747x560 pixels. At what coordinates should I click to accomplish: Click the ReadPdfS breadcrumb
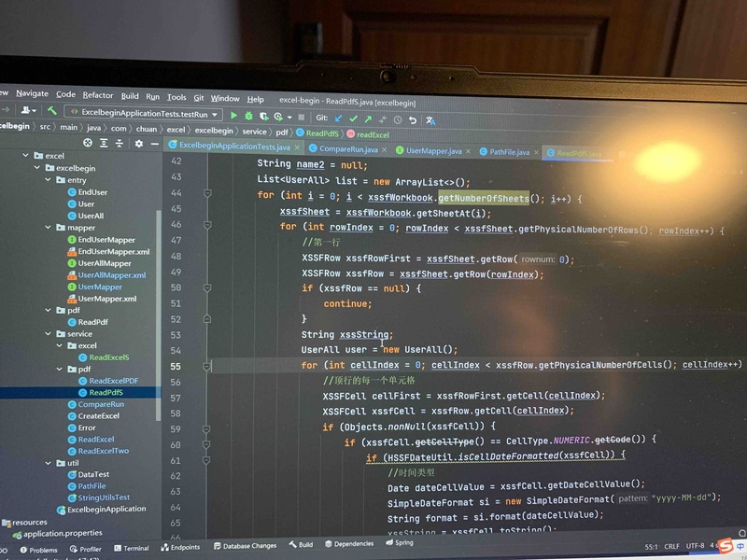pyautogui.click(x=317, y=133)
